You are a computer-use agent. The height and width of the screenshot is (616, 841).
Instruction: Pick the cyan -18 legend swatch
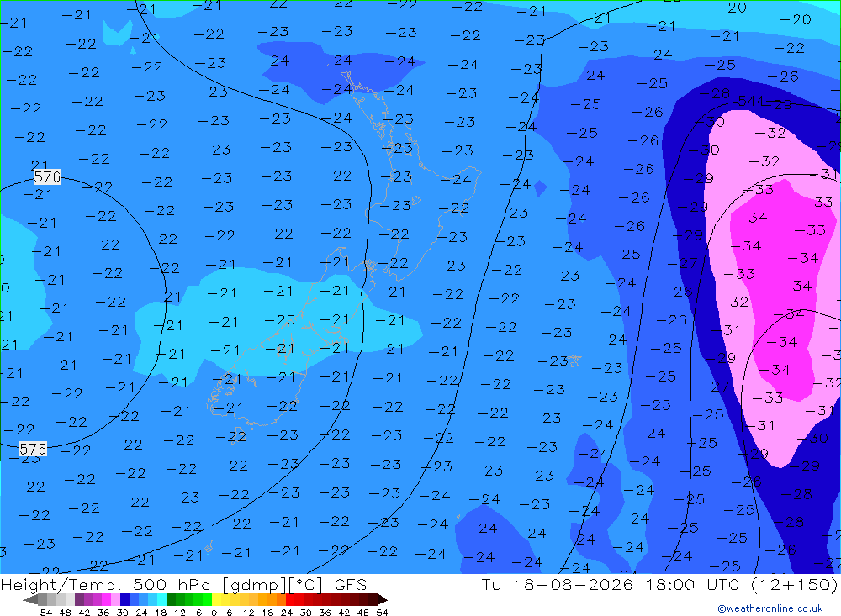161,599
